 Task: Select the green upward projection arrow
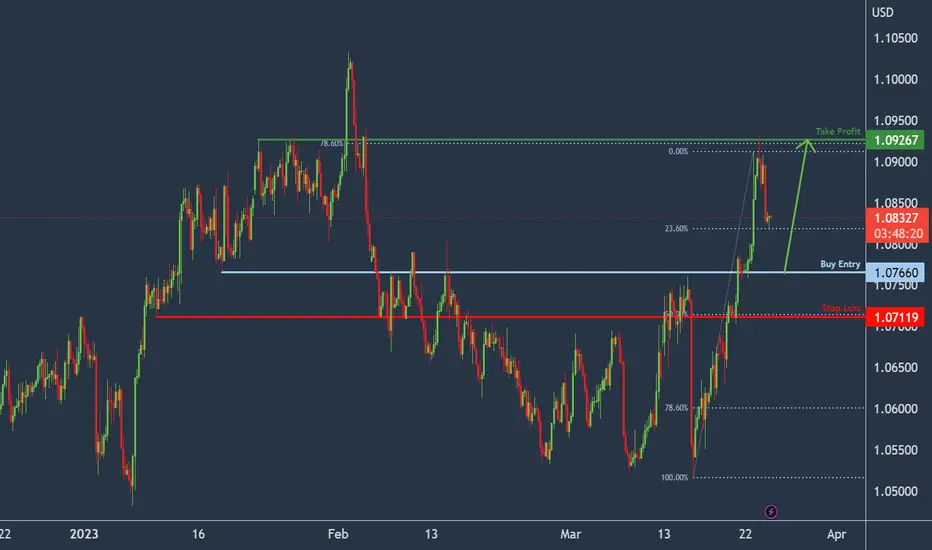tap(796, 206)
